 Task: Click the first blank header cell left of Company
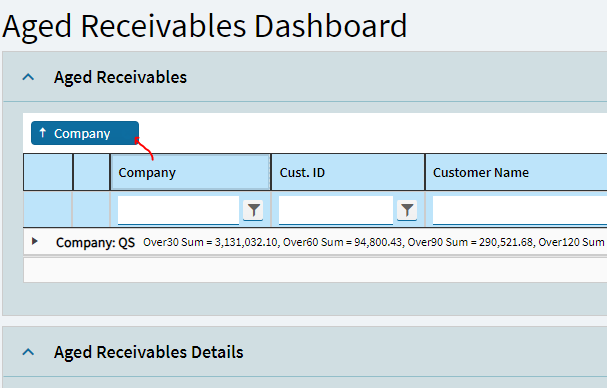tap(48, 172)
